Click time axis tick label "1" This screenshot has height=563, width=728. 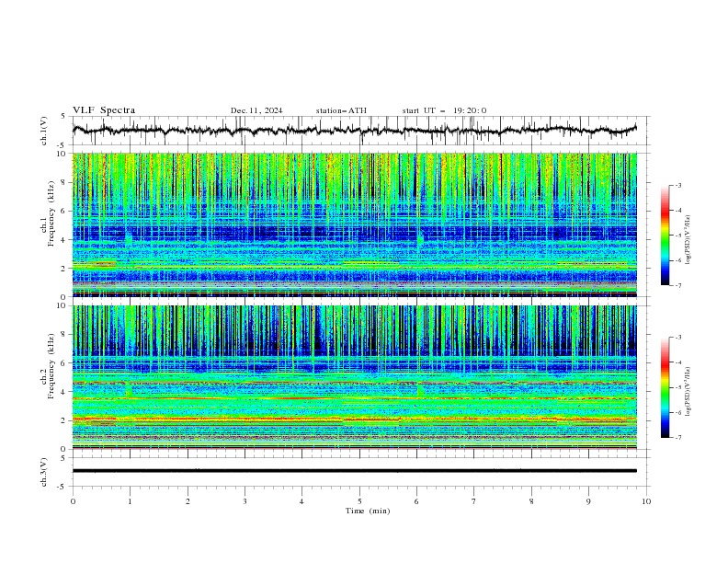tap(130, 501)
